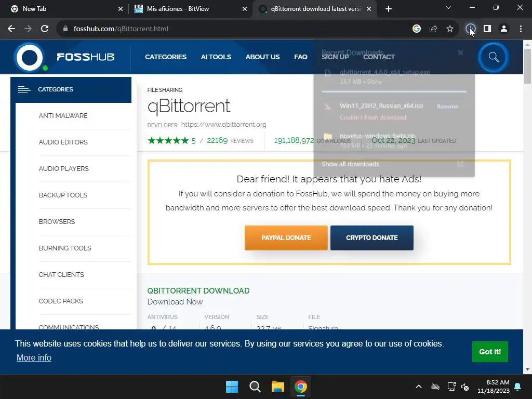Open taskbar clock and date

tap(494, 387)
